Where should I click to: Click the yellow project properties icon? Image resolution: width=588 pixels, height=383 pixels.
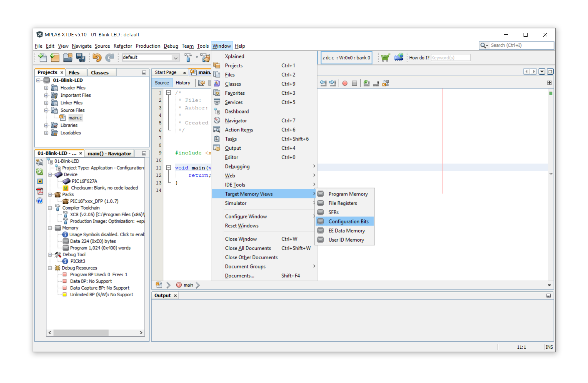(40, 181)
